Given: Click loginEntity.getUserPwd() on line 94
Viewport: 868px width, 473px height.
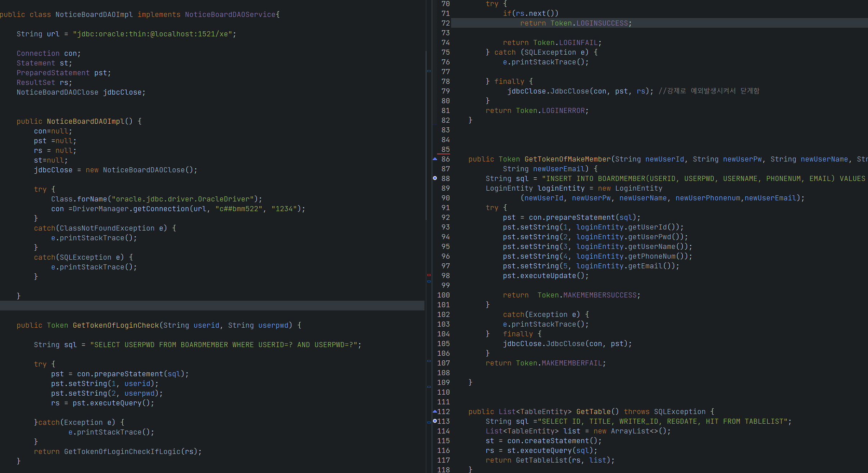Looking at the screenshot, I should (630, 237).
